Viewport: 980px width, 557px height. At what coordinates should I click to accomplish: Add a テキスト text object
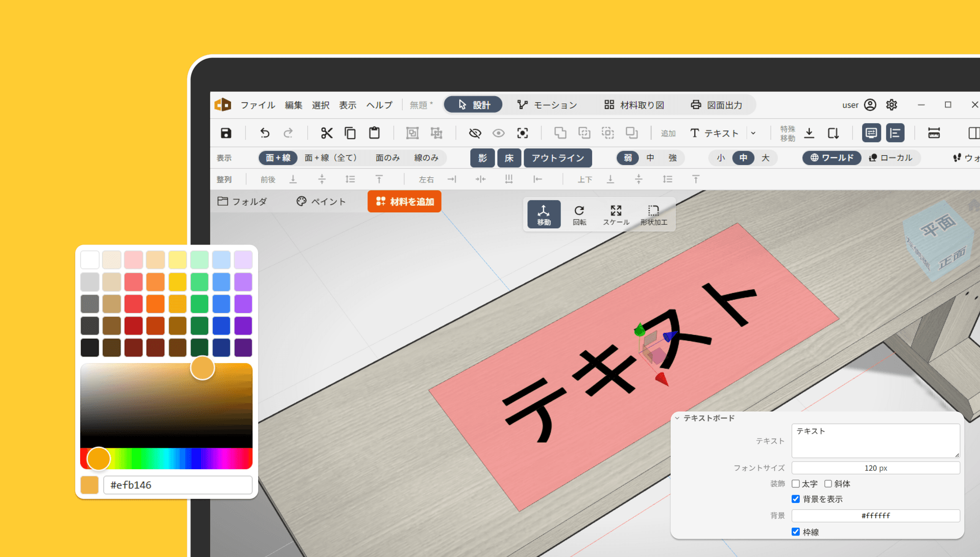point(715,133)
